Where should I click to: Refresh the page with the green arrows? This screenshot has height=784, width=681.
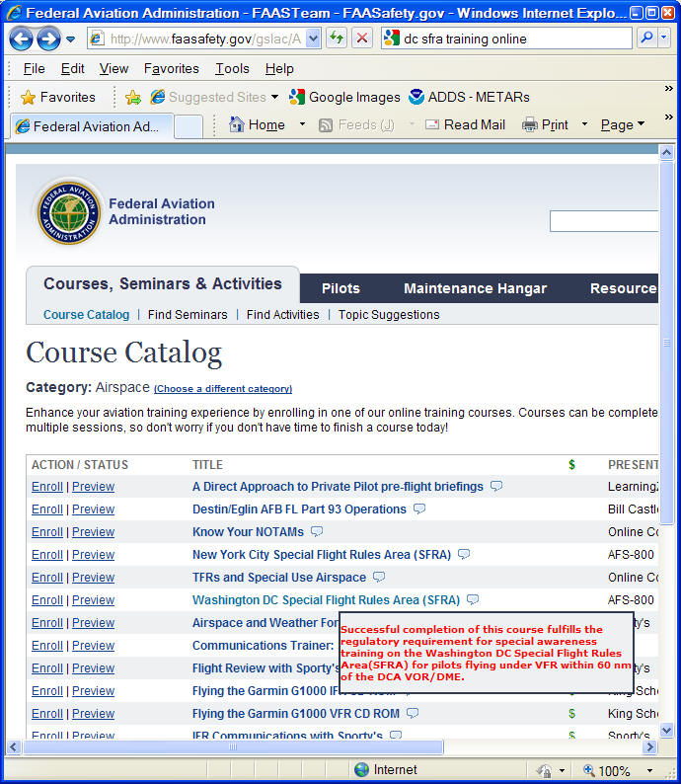click(x=337, y=39)
